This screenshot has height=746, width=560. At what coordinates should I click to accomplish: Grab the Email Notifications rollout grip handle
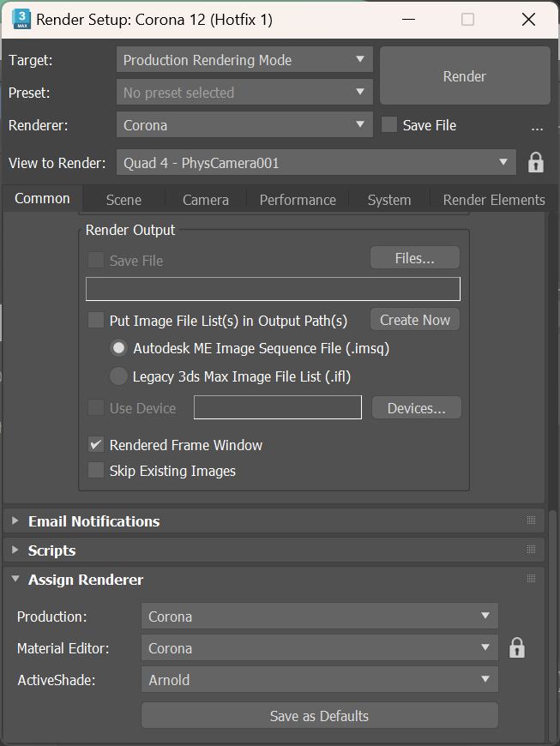(x=532, y=520)
